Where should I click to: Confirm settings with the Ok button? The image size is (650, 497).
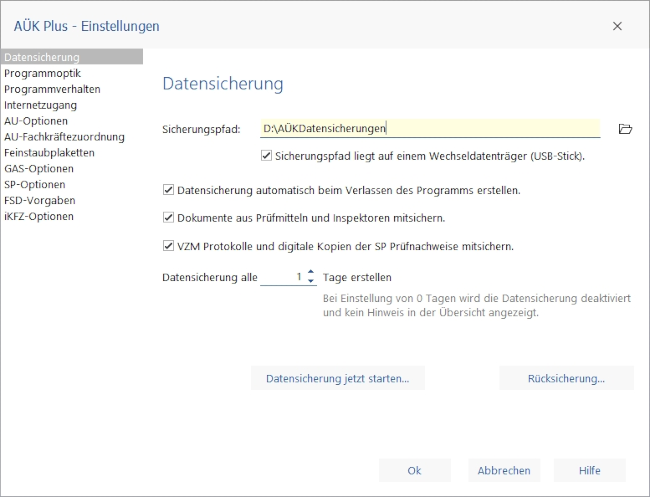pos(414,470)
